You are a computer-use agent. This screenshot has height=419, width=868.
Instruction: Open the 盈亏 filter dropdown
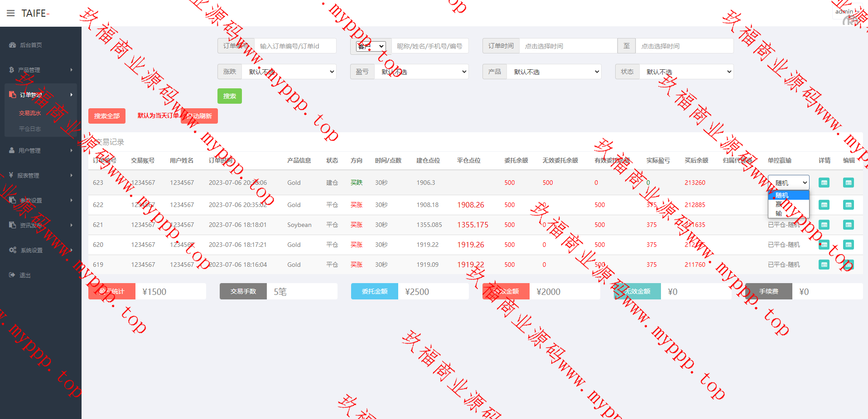coord(421,72)
